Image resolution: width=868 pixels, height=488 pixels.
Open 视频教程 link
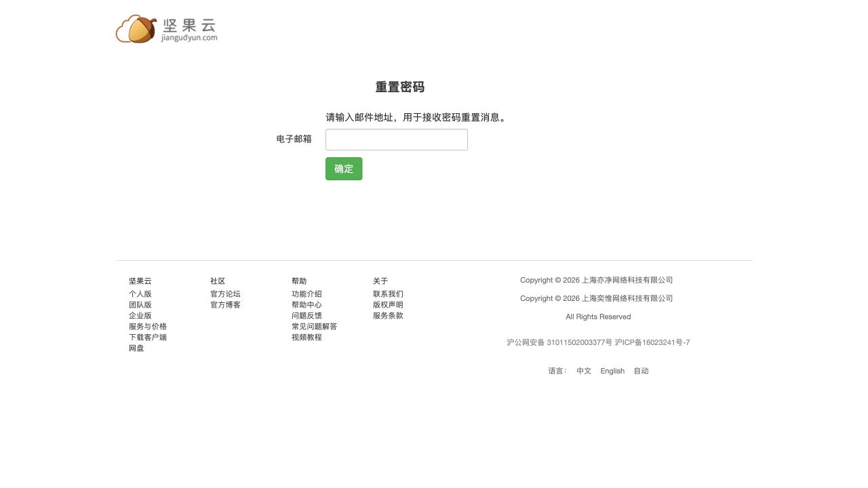point(307,338)
